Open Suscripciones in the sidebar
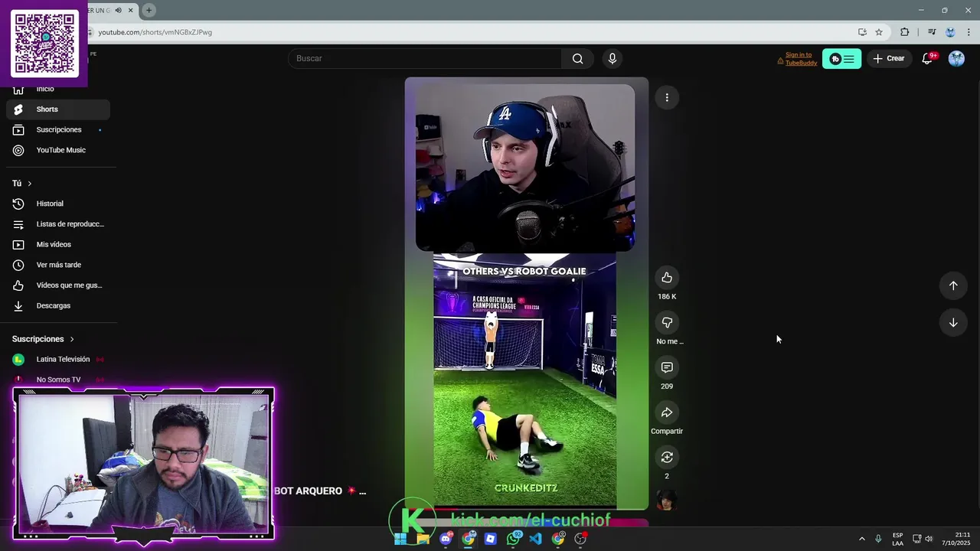Viewport: 980px width, 551px height. point(58,130)
